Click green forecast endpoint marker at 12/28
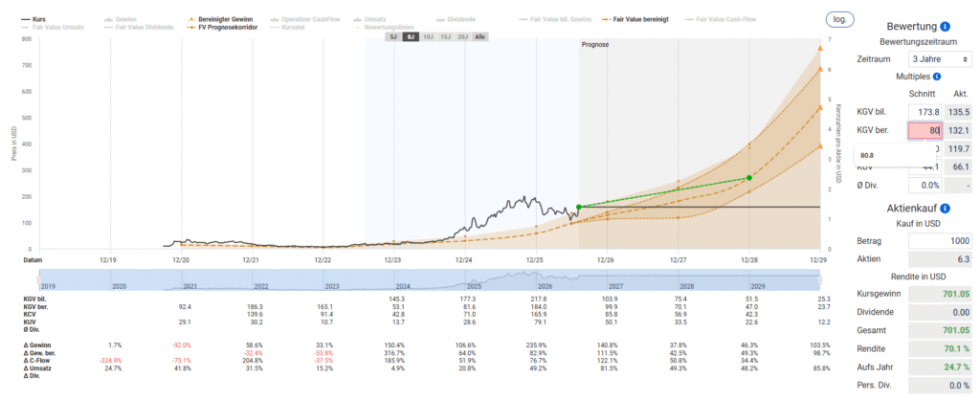The width and height of the screenshot is (980, 399). coord(749,178)
